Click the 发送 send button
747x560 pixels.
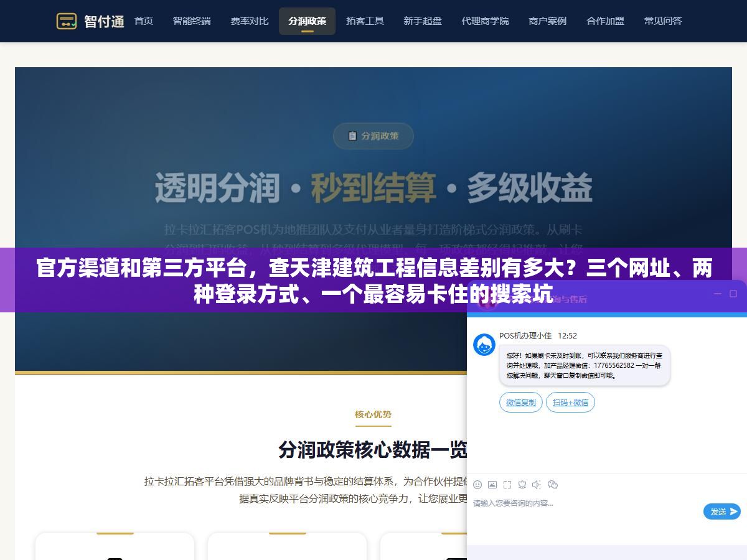coord(722,511)
